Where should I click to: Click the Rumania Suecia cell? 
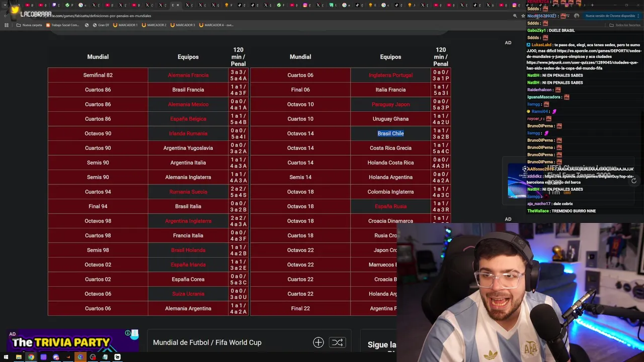point(188,192)
